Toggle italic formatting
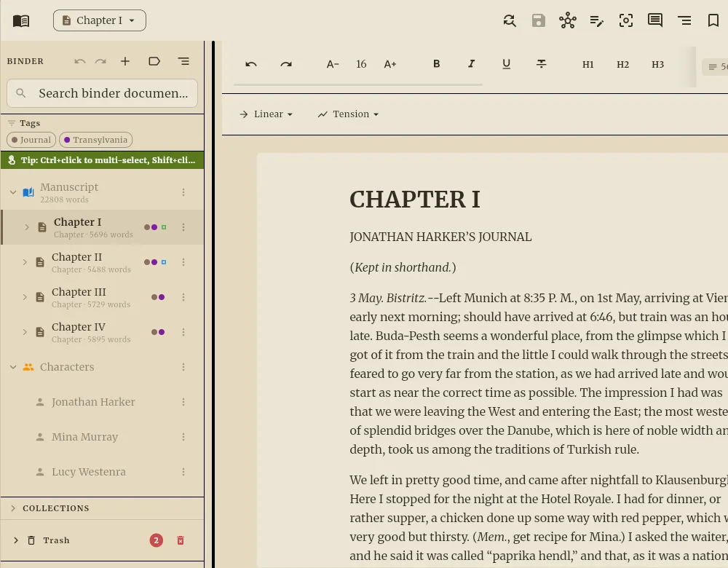 471,64
